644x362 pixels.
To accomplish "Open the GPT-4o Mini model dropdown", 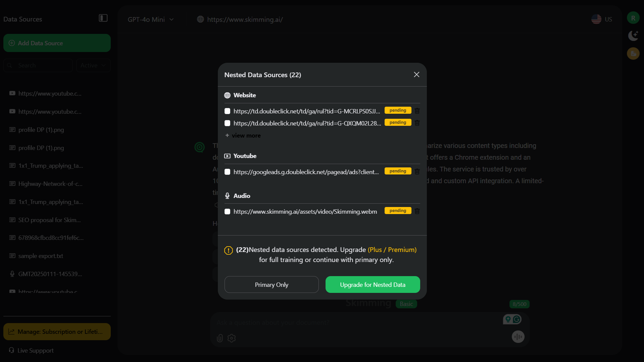I will pyautogui.click(x=151, y=19).
